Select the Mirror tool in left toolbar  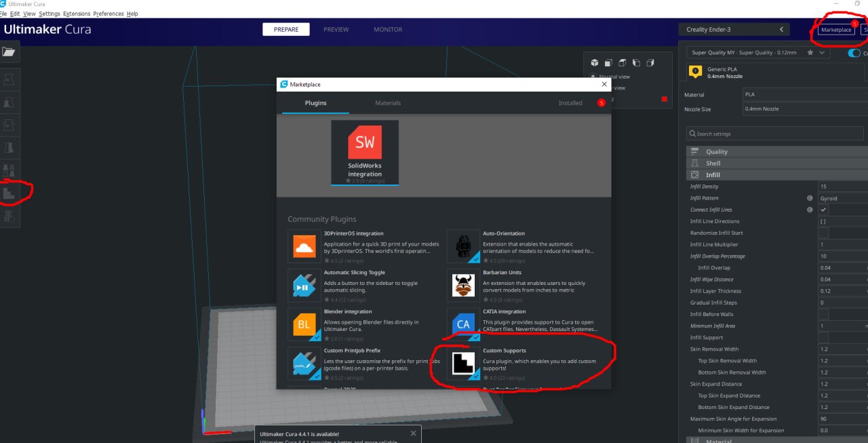(9, 148)
